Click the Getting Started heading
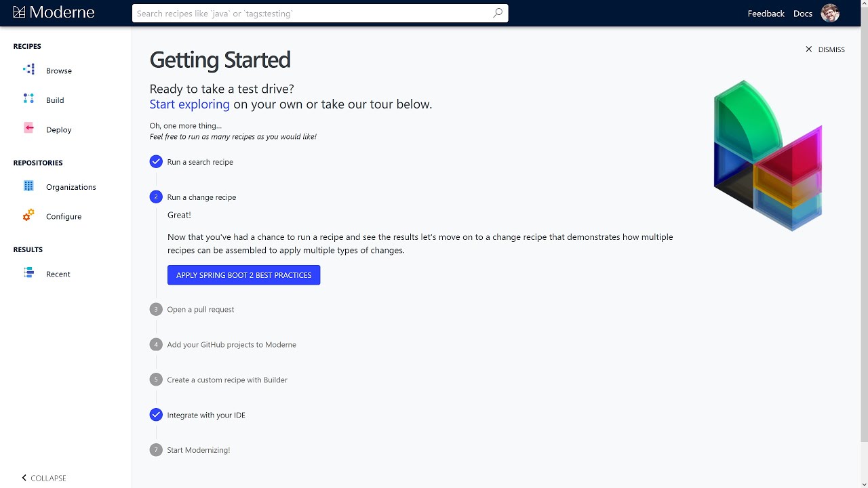The height and width of the screenshot is (488, 868). [x=220, y=60]
